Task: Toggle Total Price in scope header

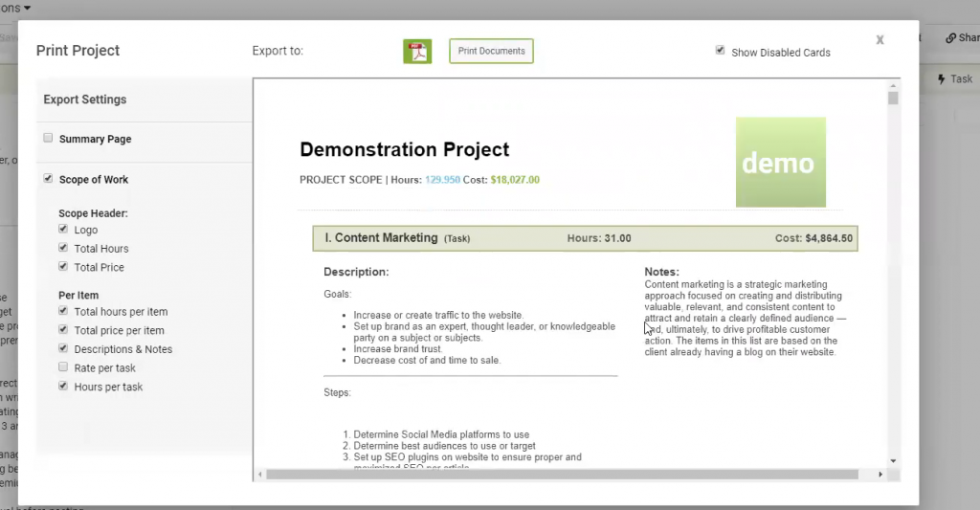Action: point(63,266)
